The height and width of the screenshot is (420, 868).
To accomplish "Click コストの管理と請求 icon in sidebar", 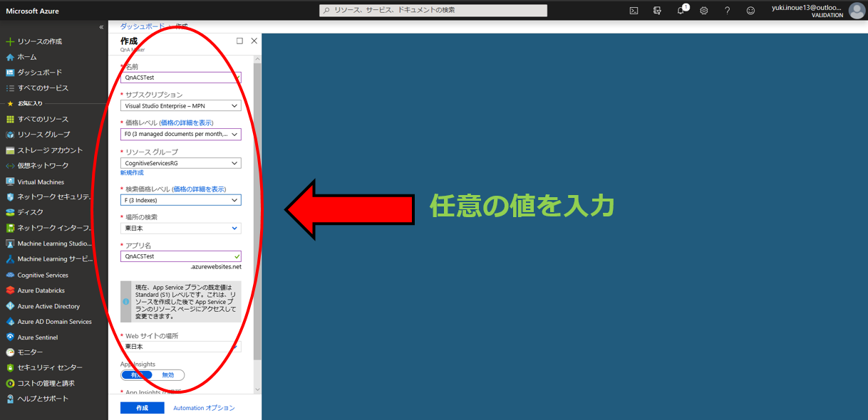I will pos(10,384).
